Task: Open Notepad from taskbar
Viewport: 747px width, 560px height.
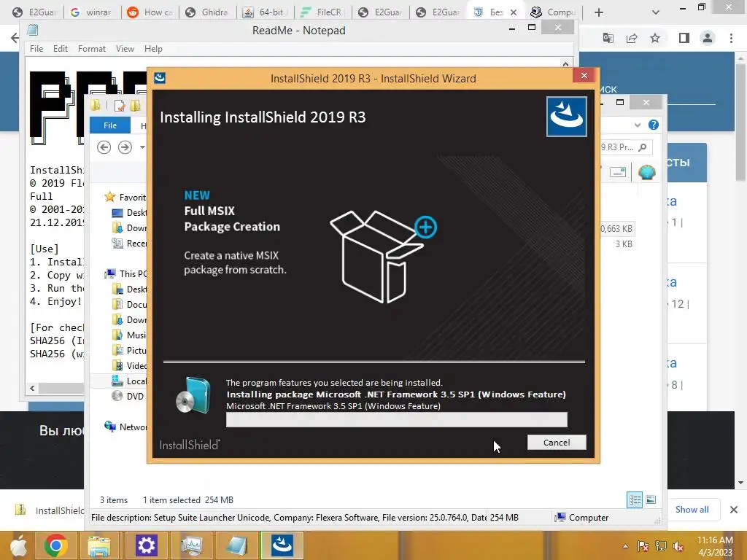Action: (x=237, y=545)
